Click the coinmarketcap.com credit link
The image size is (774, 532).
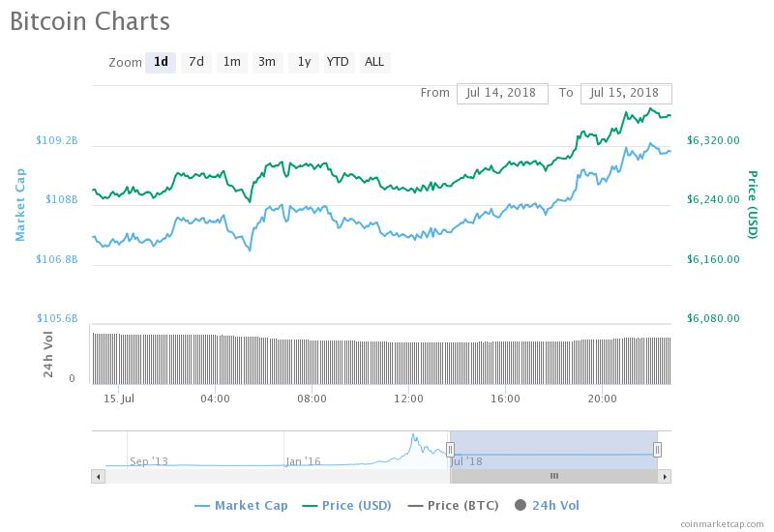click(722, 523)
